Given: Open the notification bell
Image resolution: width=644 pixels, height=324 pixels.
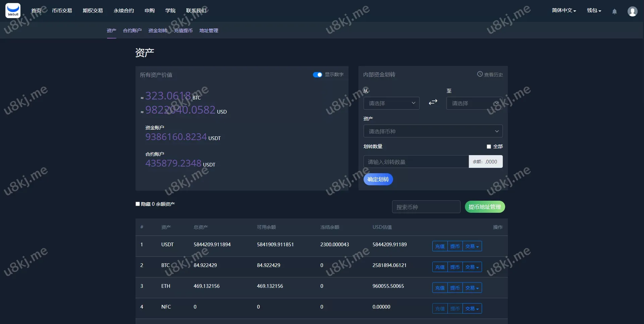Looking at the screenshot, I should 614,11.
